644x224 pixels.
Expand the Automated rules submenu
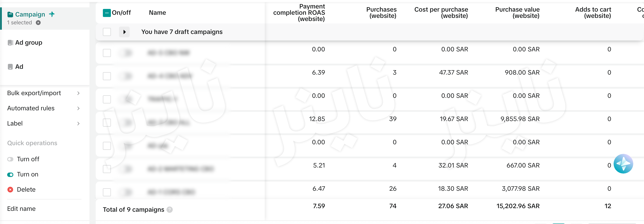click(78, 108)
